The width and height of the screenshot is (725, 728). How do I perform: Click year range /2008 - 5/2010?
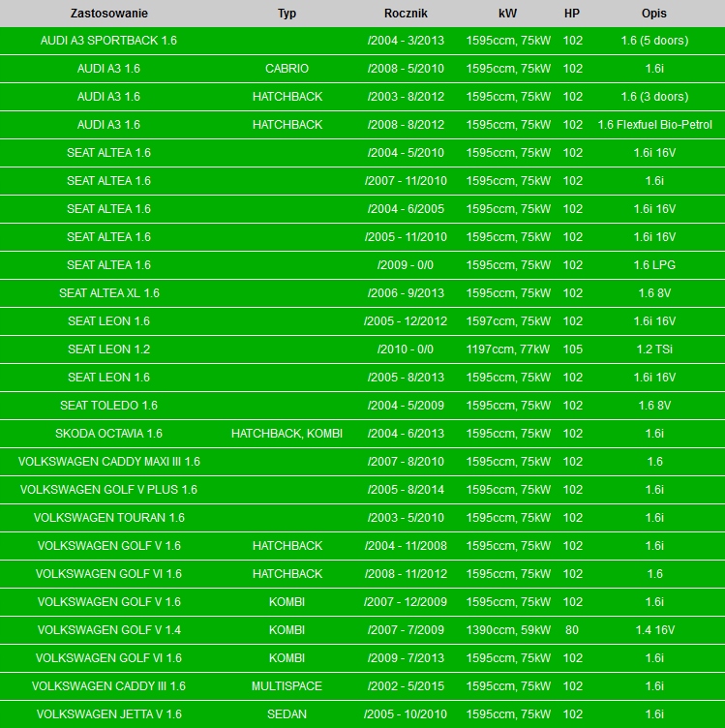tap(406, 69)
